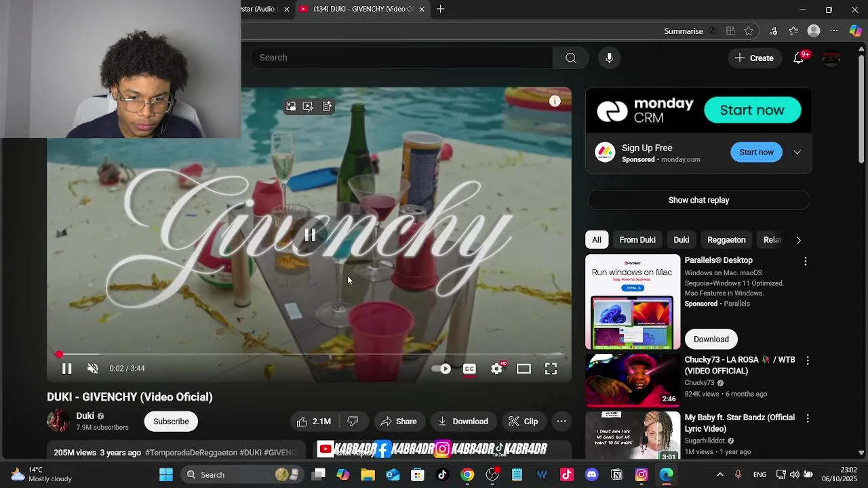Open the browser profile icon
The image size is (868, 488).
click(x=814, y=31)
